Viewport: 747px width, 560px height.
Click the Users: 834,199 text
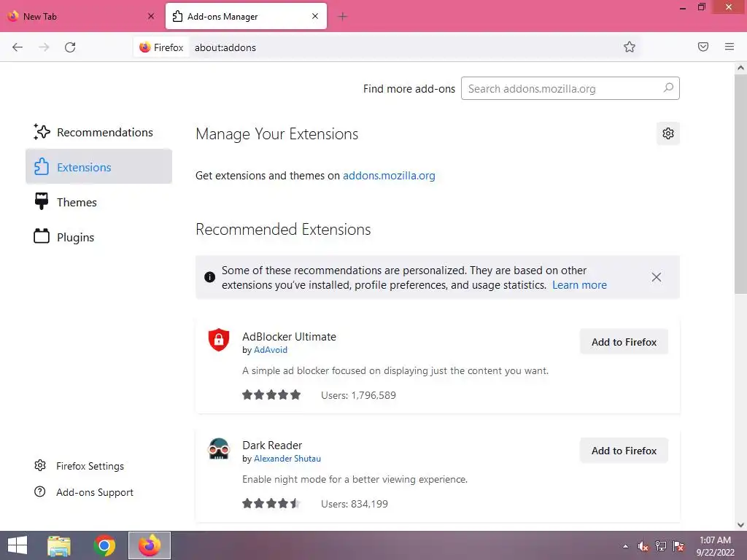click(x=355, y=504)
